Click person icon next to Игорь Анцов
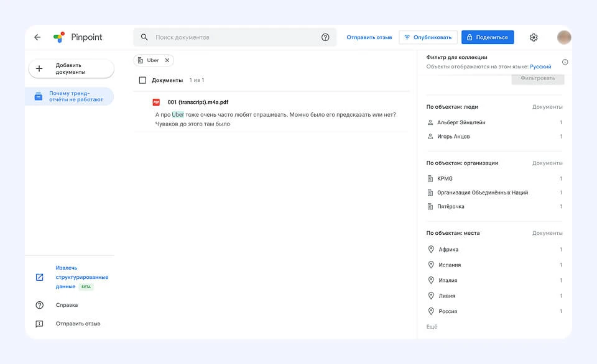The width and height of the screenshot is (597, 364). pos(430,137)
